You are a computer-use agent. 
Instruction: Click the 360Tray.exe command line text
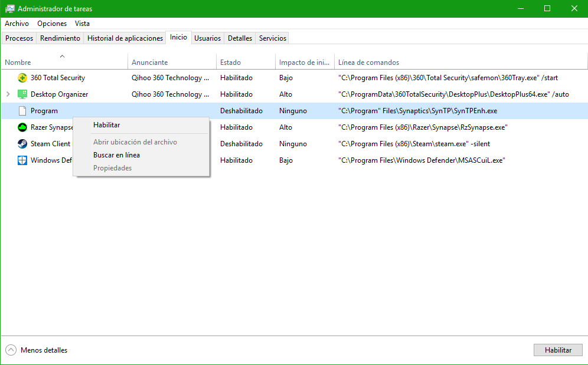(448, 78)
